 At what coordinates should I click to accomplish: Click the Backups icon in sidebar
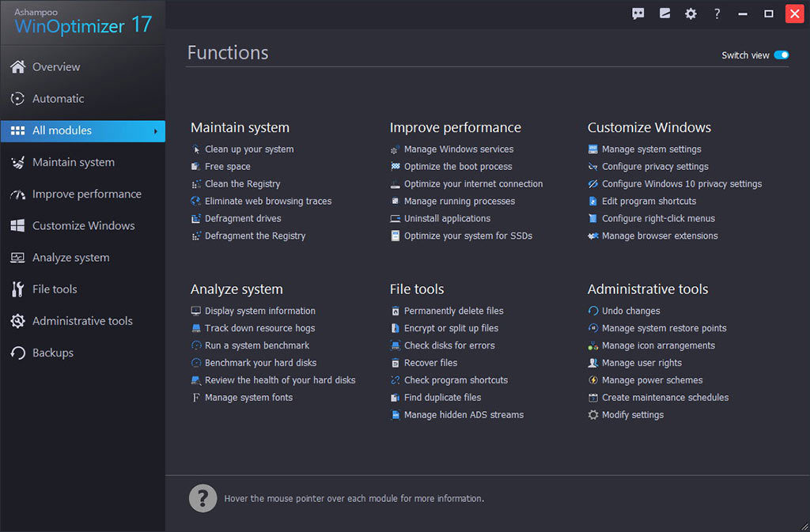(17, 353)
